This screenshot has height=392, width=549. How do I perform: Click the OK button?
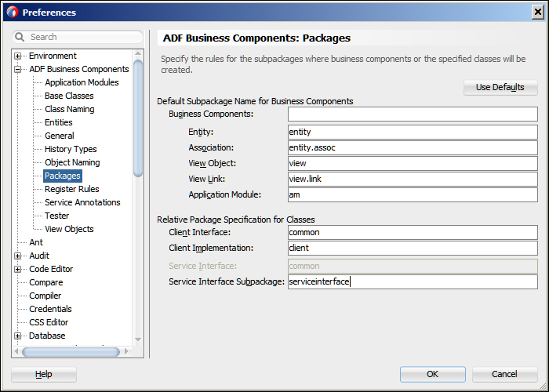(433, 374)
